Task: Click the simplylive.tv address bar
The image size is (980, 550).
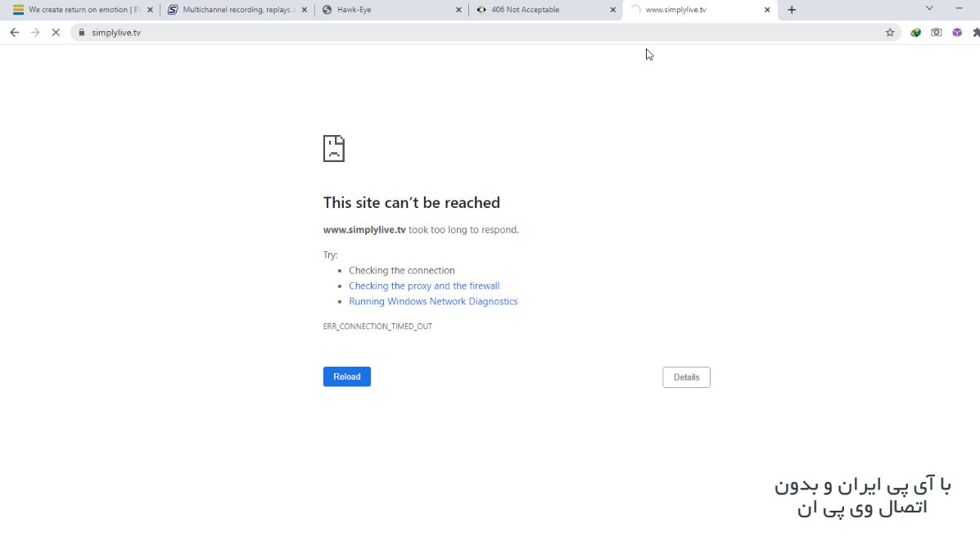Action: coord(485,33)
